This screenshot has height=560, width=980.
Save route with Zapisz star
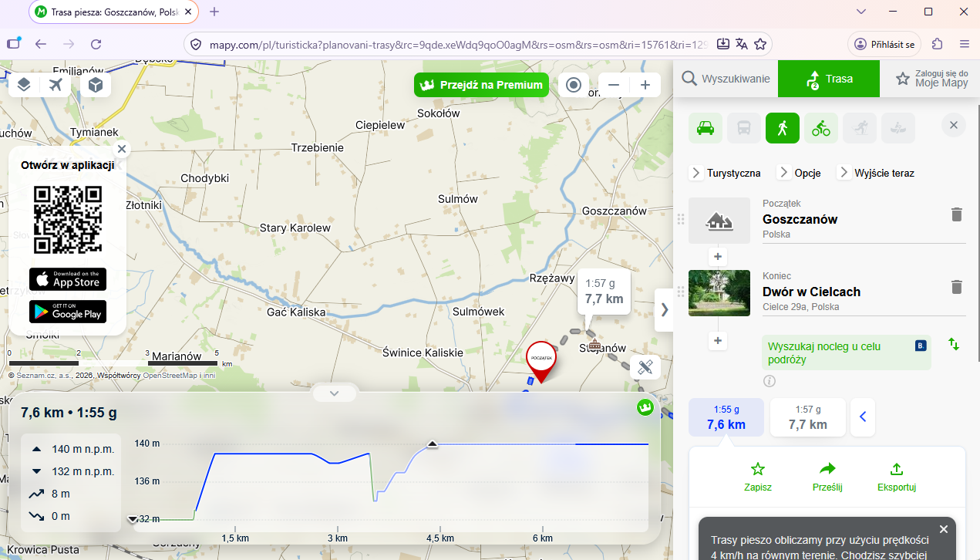point(758,477)
